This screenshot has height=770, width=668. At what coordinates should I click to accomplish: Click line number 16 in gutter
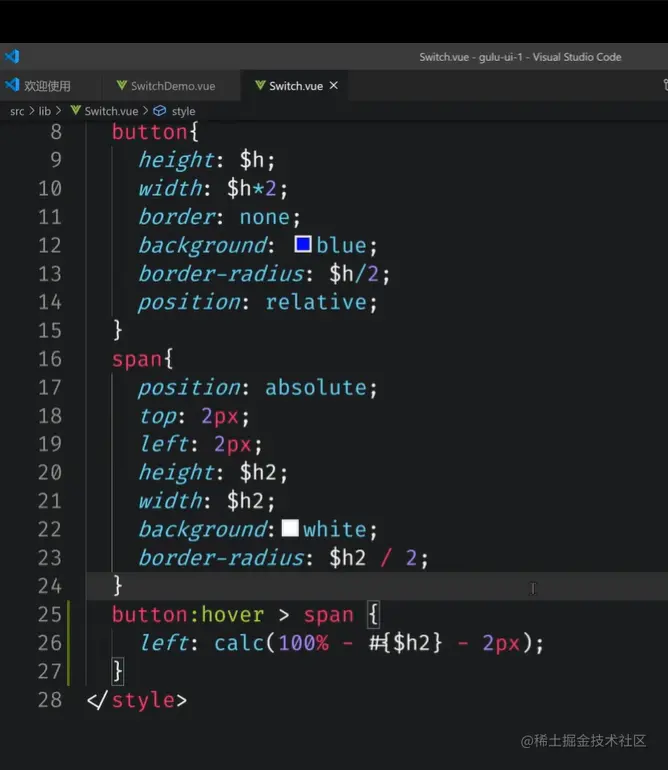(x=50, y=359)
